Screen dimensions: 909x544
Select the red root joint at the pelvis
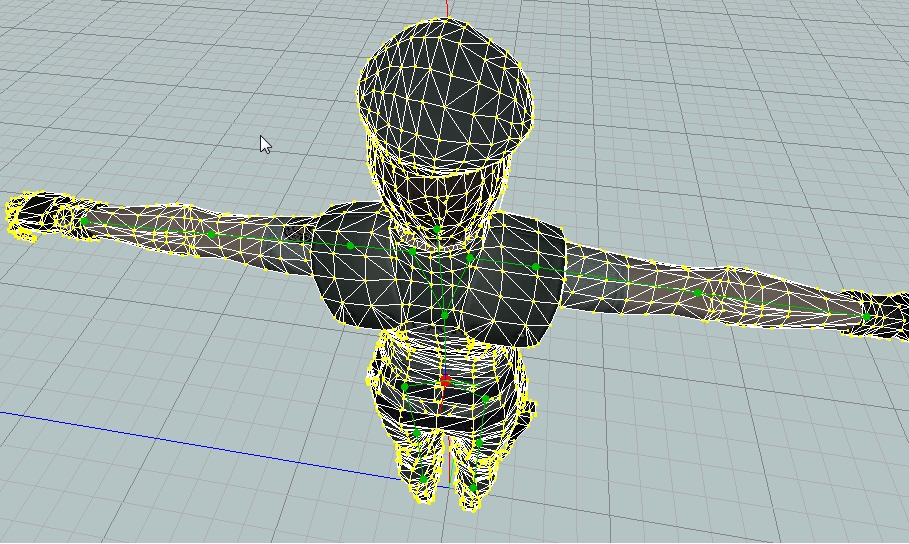click(x=445, y=381)
